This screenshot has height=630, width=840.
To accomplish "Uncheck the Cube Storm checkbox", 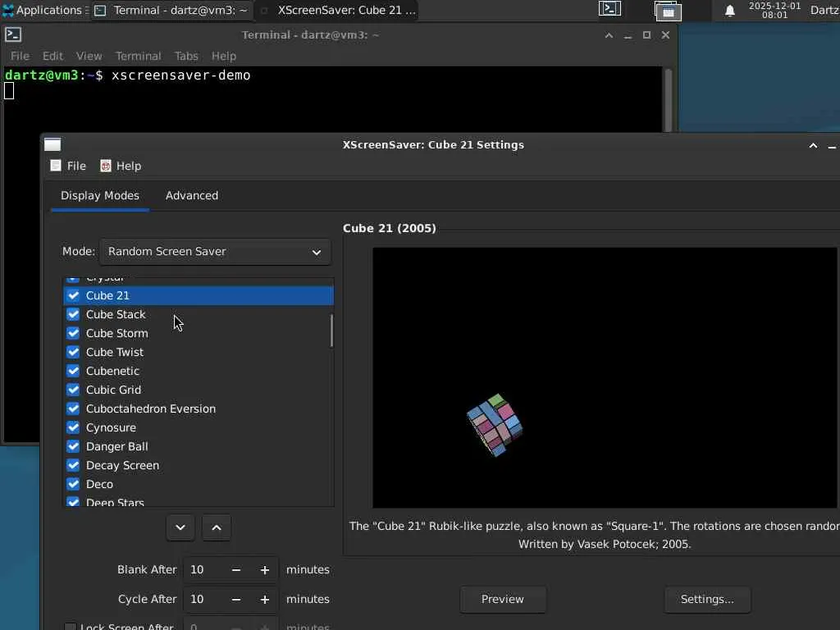I will (x=73, y=333).
